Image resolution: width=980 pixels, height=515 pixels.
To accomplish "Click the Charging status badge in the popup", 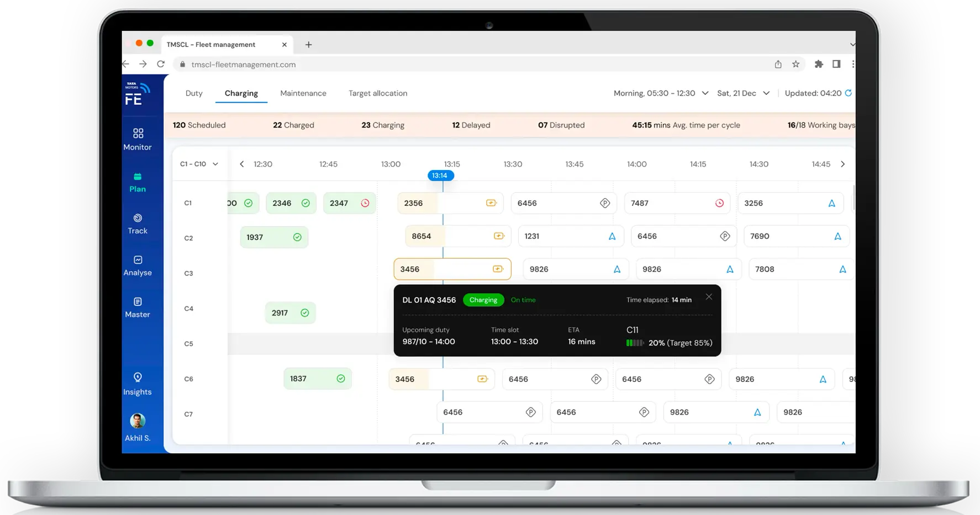I will point(483,300).
